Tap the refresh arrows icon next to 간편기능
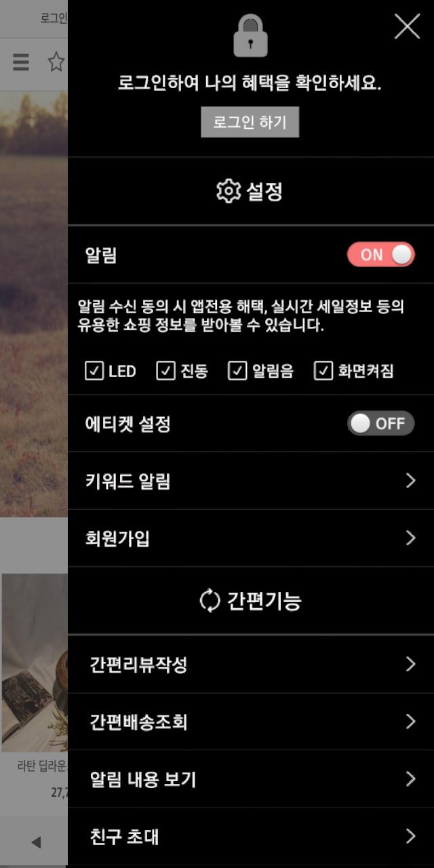Screen dimensions: 434x868 210,600
